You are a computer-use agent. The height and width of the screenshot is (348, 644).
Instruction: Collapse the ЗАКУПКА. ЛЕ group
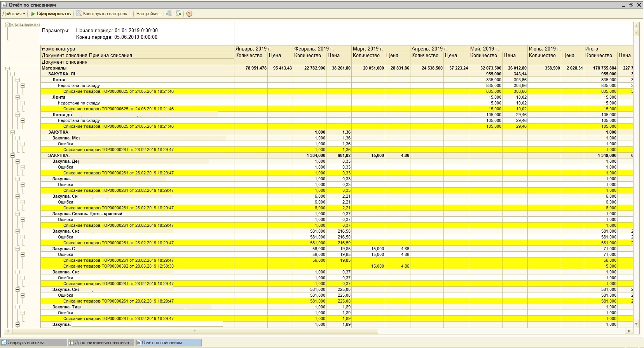tap(12, 74)
